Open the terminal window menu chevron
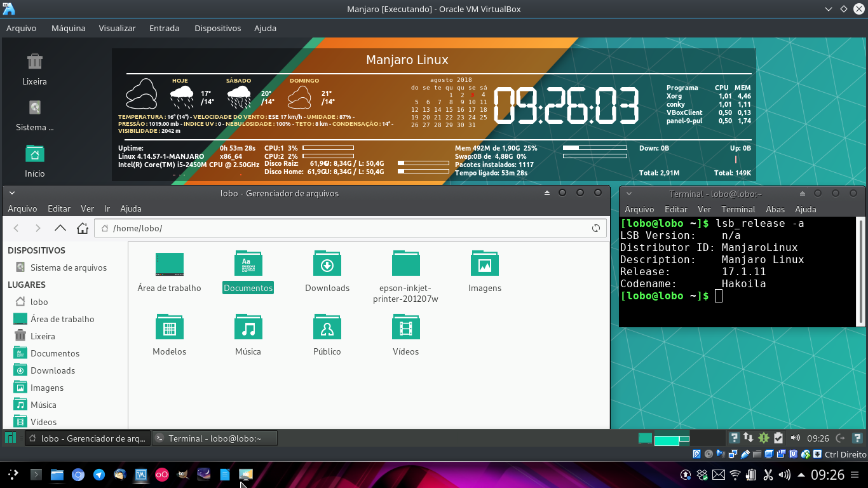 click(x=628, y=193)
